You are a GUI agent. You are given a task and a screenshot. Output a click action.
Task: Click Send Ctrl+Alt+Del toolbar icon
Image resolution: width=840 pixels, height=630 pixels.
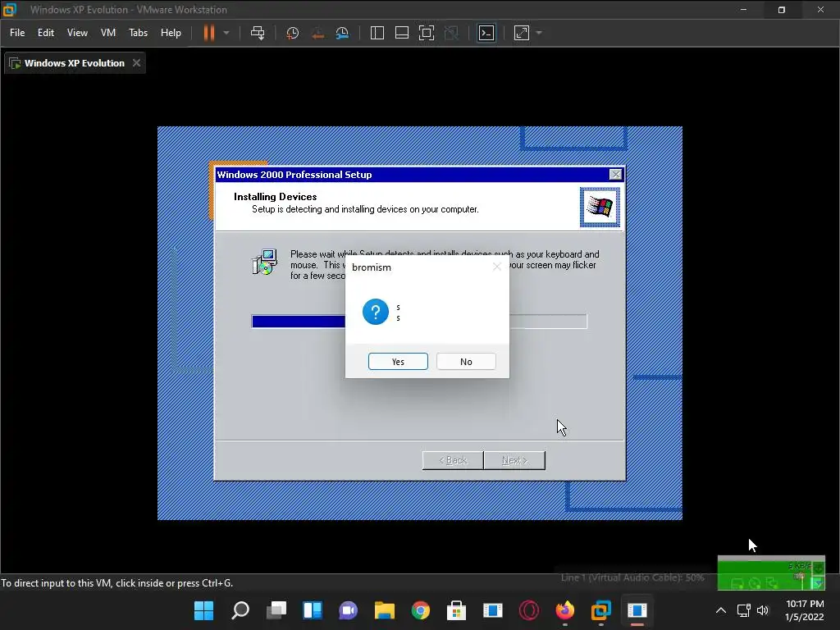click(x=258, y=33)
